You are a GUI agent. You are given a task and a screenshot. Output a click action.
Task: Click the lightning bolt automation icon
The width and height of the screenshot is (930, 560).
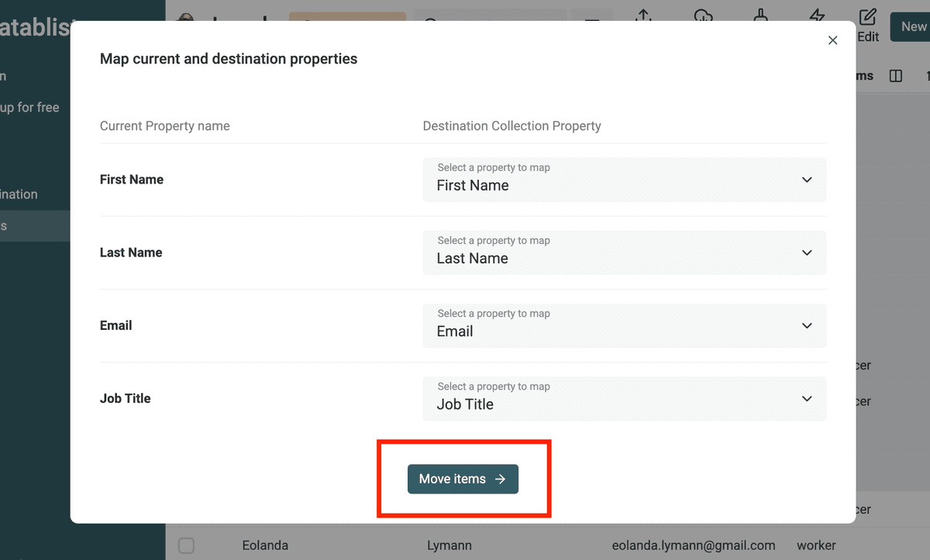817,17
